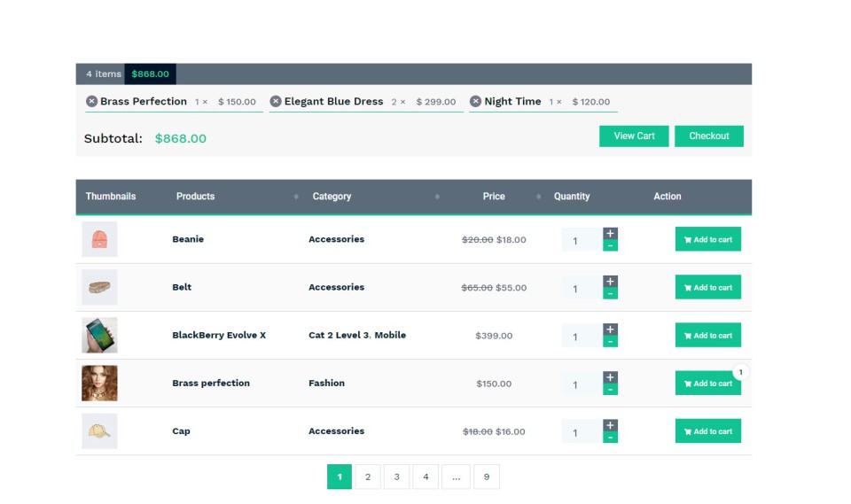This screenshot has width=851, height=504.
Task: Add BlackBerry Evolve X to cart
Action: pyautogui.click(x=707, y=336)
